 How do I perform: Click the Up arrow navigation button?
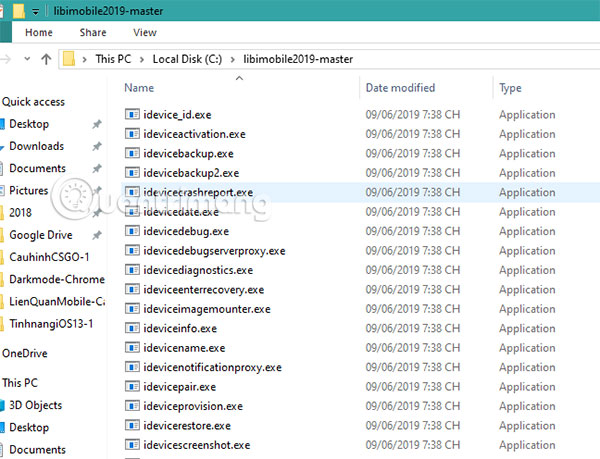click(46, 59)
